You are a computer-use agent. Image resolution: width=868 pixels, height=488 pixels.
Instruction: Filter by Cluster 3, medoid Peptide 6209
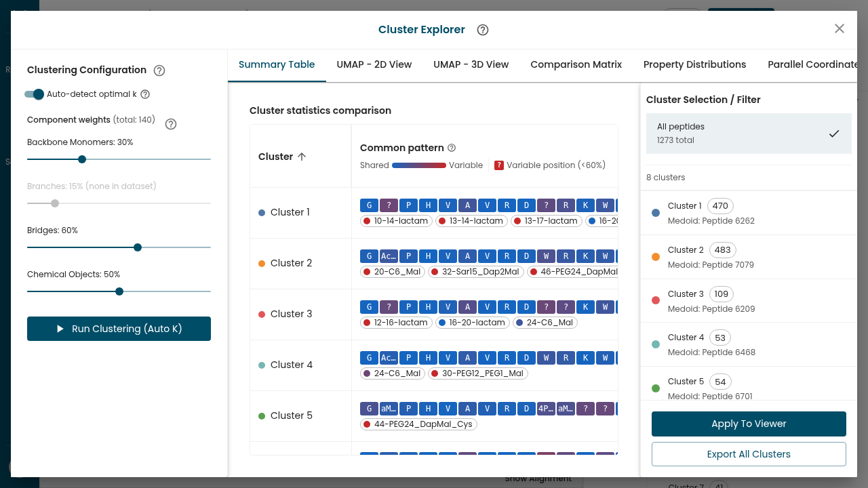[749, 301]
